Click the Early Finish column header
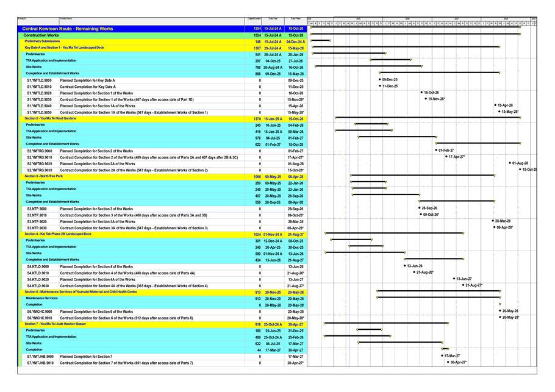The width and height of the screenshot is (555, 392). point(296,19)
